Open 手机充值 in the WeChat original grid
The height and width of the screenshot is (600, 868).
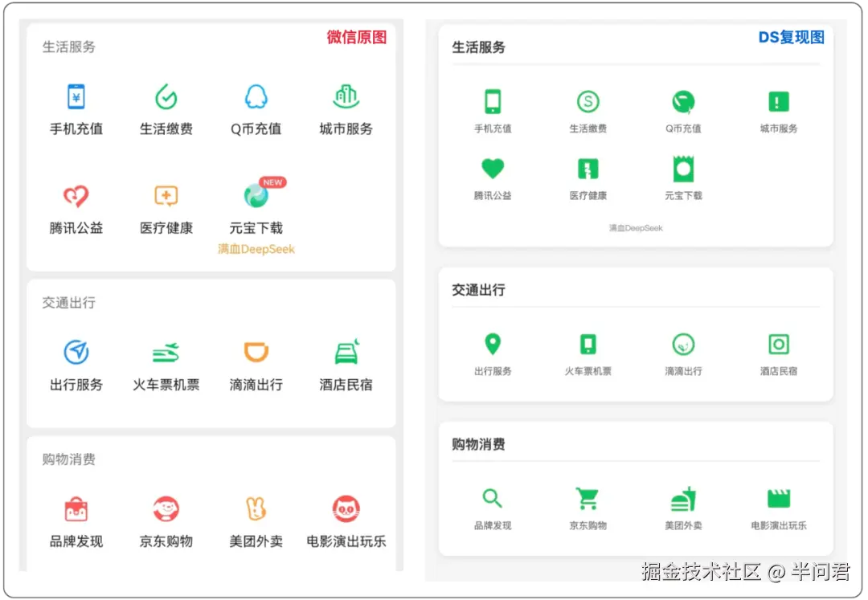tap(76, 96)
